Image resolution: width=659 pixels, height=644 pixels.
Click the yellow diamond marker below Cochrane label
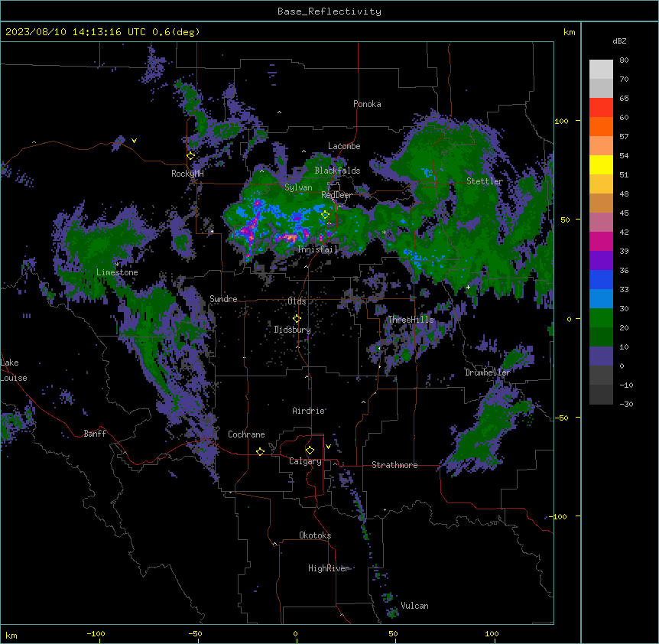pyautogui.click(x=260, y=451)
